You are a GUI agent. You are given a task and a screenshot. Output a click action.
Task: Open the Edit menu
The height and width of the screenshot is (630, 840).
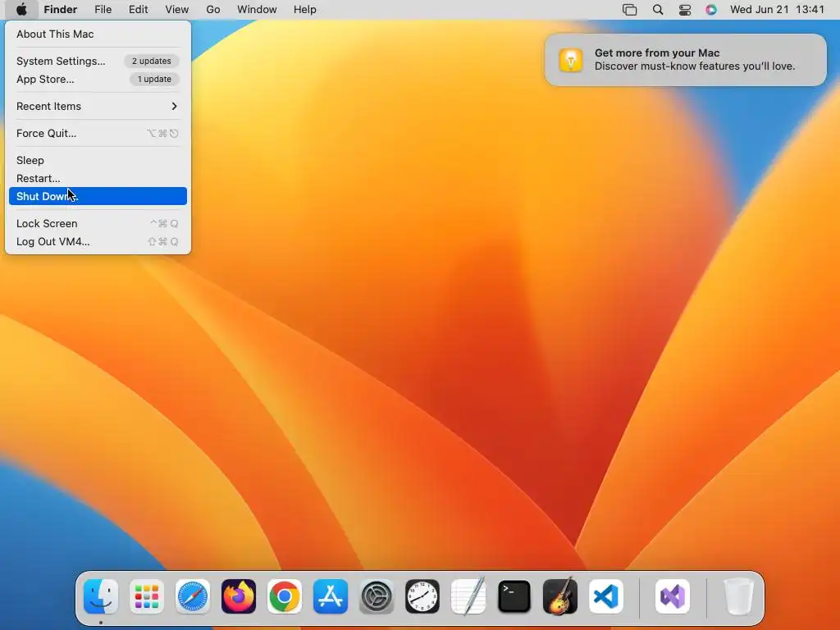click(x=138, y=10)
